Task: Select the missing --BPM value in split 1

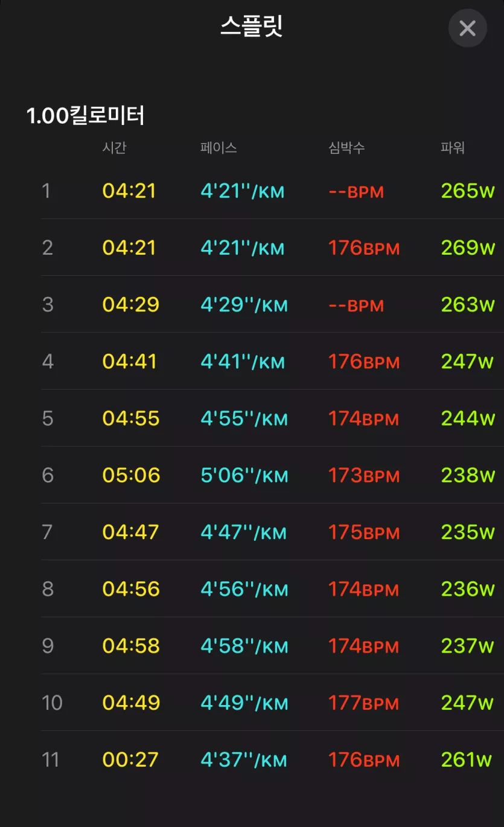Action: point(356,191)
